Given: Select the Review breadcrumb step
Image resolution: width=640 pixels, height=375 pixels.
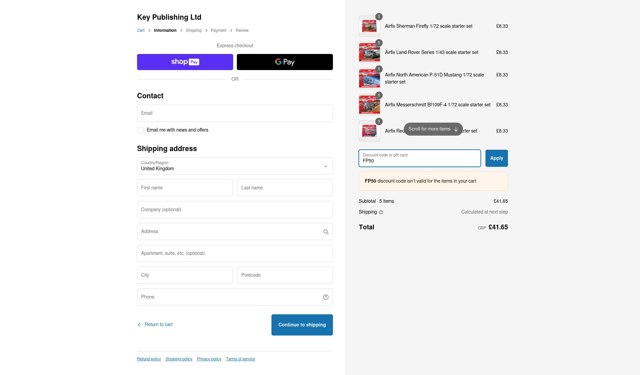Looking at the screenshot, I should point(242,30).
